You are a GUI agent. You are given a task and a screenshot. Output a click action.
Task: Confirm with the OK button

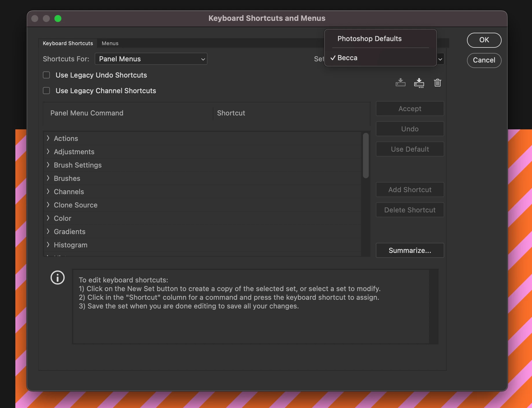point(484,40)
